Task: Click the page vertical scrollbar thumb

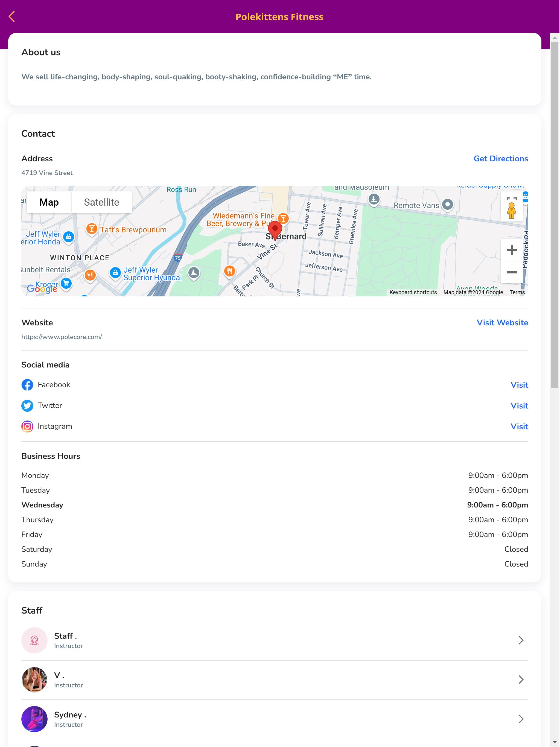Action: (x=555, y=215)
